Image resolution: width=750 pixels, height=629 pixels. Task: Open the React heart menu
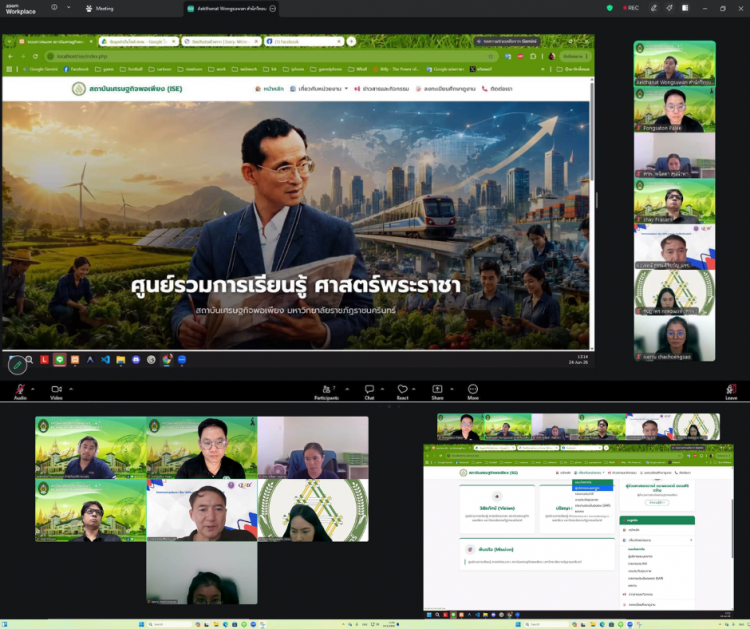tap(403, 391)
